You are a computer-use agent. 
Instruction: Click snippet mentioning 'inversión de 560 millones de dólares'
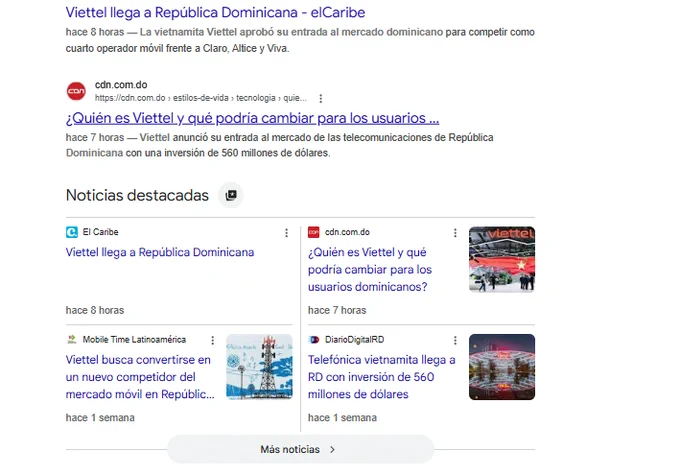click(279, 145)
